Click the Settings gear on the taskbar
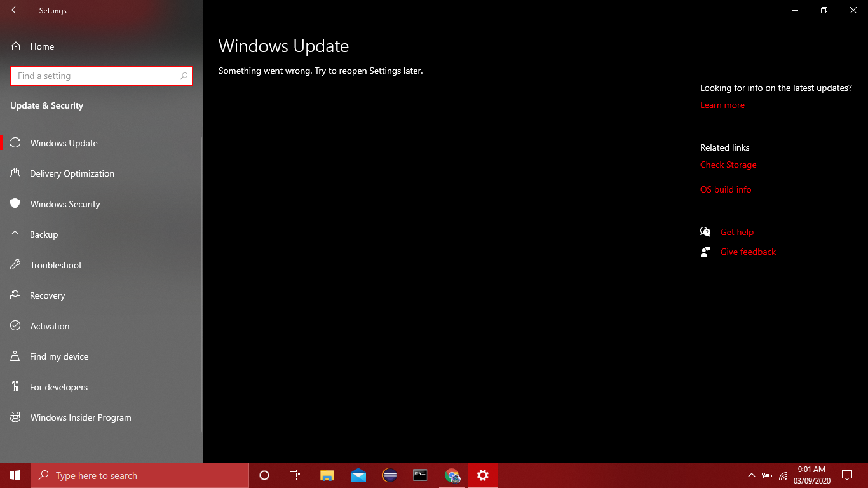The width and height of the screenshot is (868, 488). click(483, 475)
